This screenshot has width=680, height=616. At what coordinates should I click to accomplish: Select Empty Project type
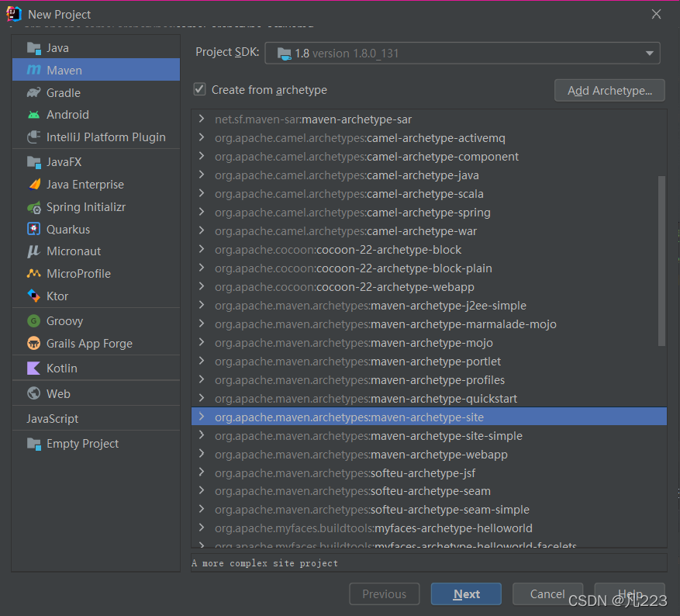point(96,444)
